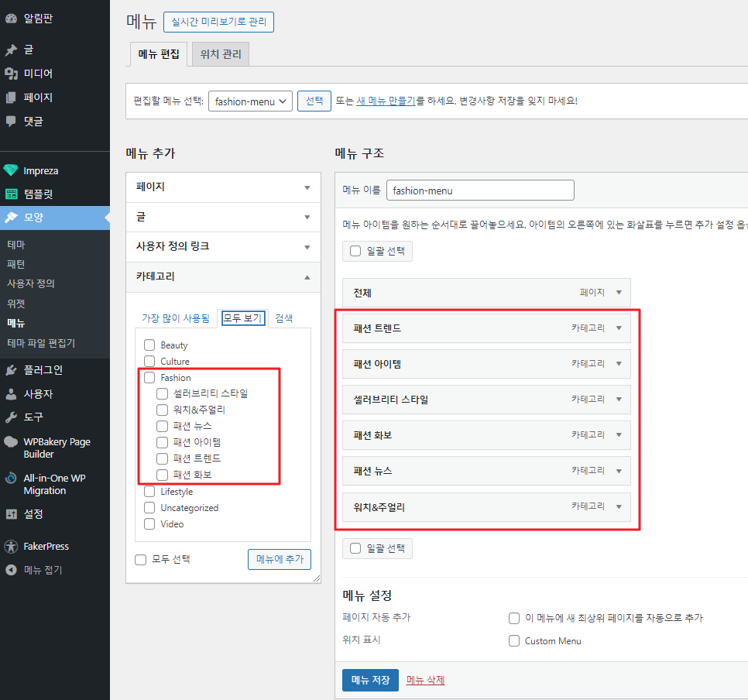
Task: Click the 사용자 users icon
Action: tap(11, 393)
